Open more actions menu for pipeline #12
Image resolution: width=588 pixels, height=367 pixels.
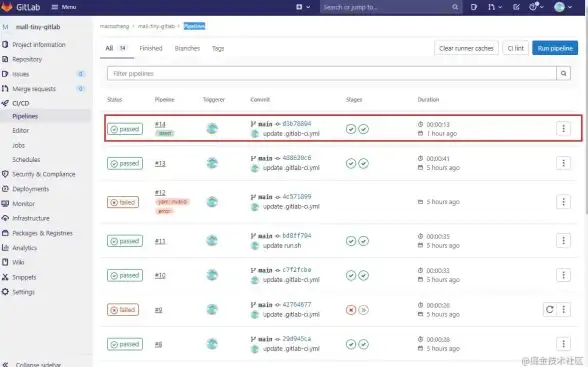pyautogui.click(x=563, y=202)
